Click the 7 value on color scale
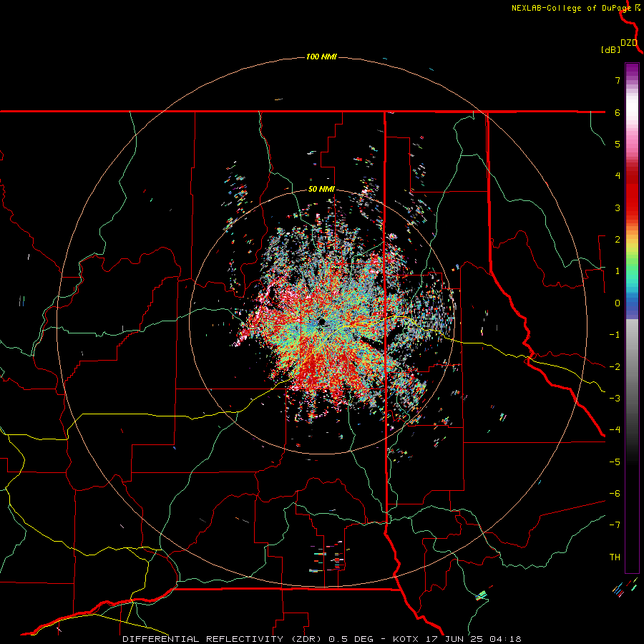Screen dimensions: 644x644 [x=618, y=80]
